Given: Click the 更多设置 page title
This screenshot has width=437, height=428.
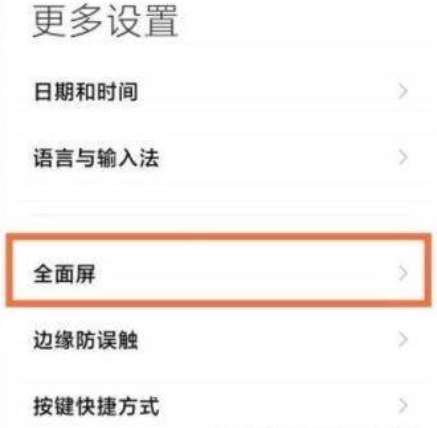Looking at the screenshot, I should 105,23.
